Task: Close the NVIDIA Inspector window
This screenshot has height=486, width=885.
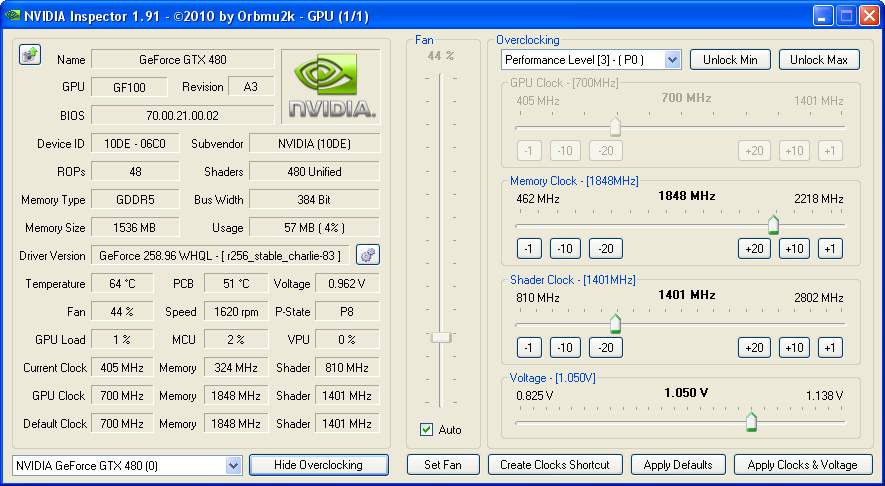Action: tap(869, 16)
